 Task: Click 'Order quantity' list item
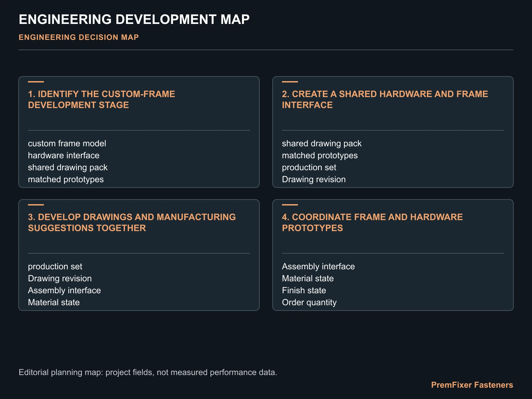(309, 302)
